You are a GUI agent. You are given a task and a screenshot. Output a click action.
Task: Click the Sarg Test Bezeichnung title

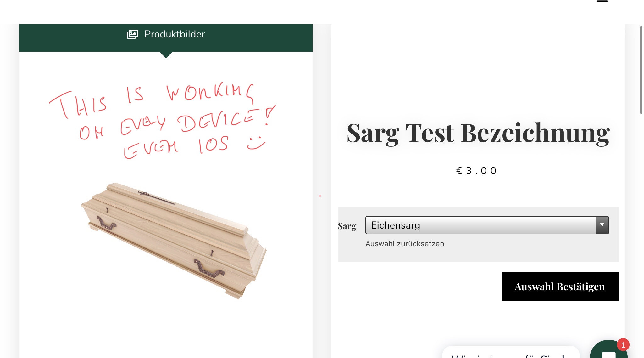click(478, 133)
